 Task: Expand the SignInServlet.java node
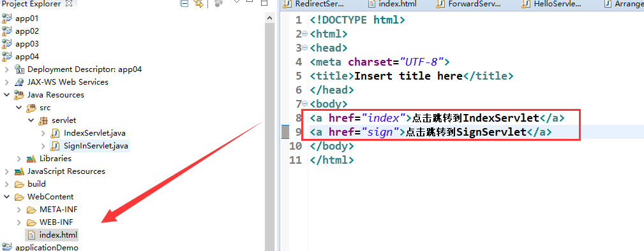43,146
